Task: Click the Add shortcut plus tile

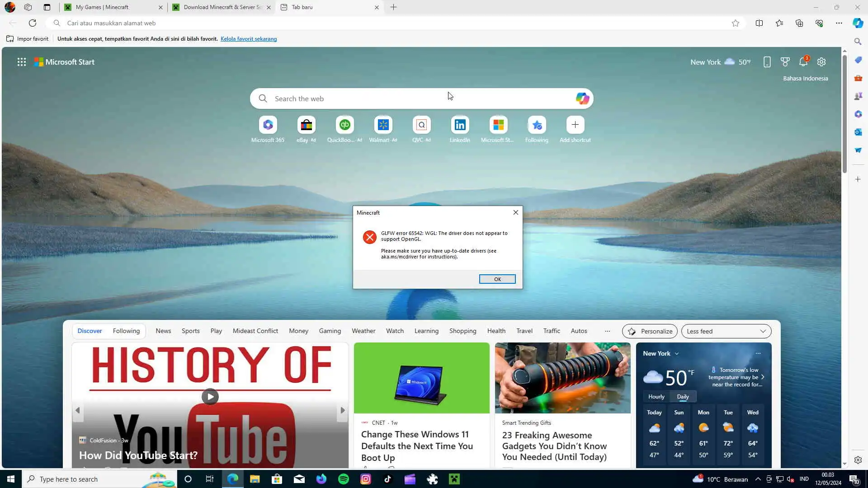Action: click(575, 125)
